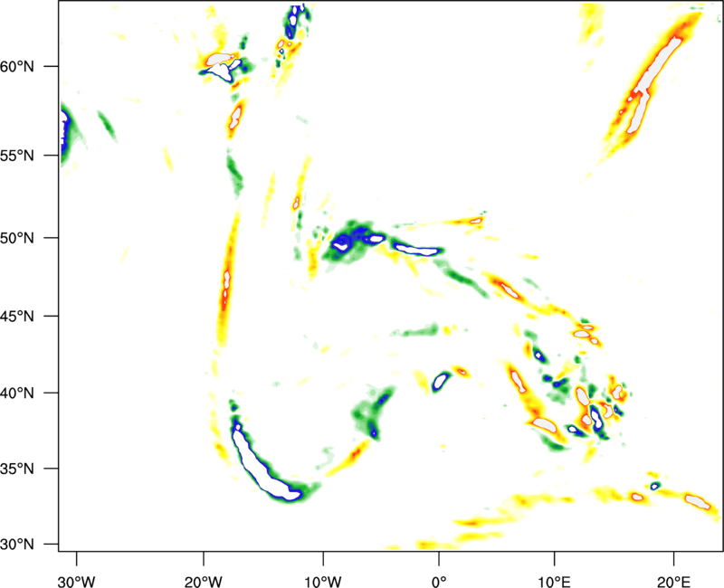Screen dimensions: 724x588
Task: Click the 30°W longitude label
Action: [77, 582]
